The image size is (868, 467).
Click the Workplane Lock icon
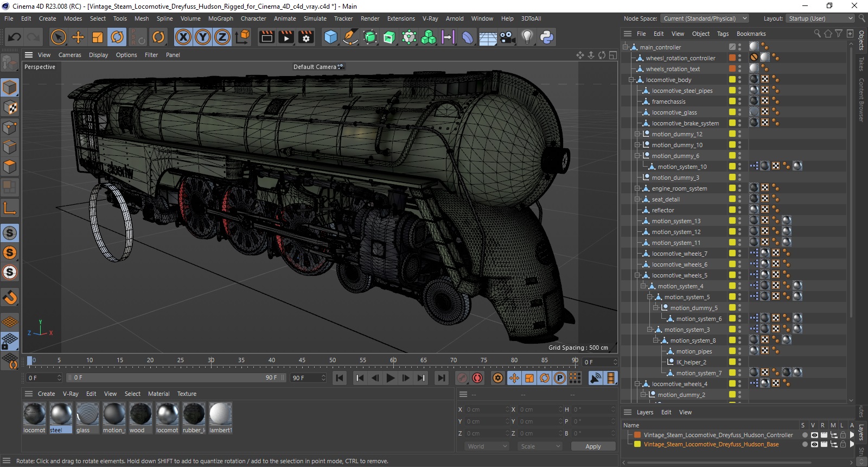tap(10, 342)
